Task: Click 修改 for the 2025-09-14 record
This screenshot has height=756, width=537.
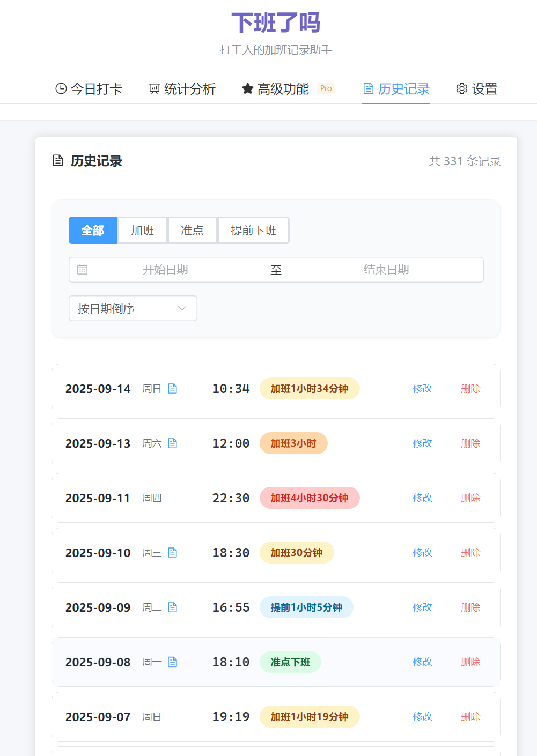Action: [423, 389]
